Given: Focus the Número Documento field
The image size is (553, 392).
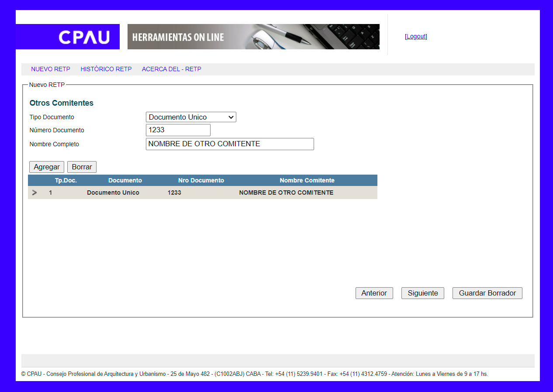Looking at the screenshot, I should coord(178,130).
